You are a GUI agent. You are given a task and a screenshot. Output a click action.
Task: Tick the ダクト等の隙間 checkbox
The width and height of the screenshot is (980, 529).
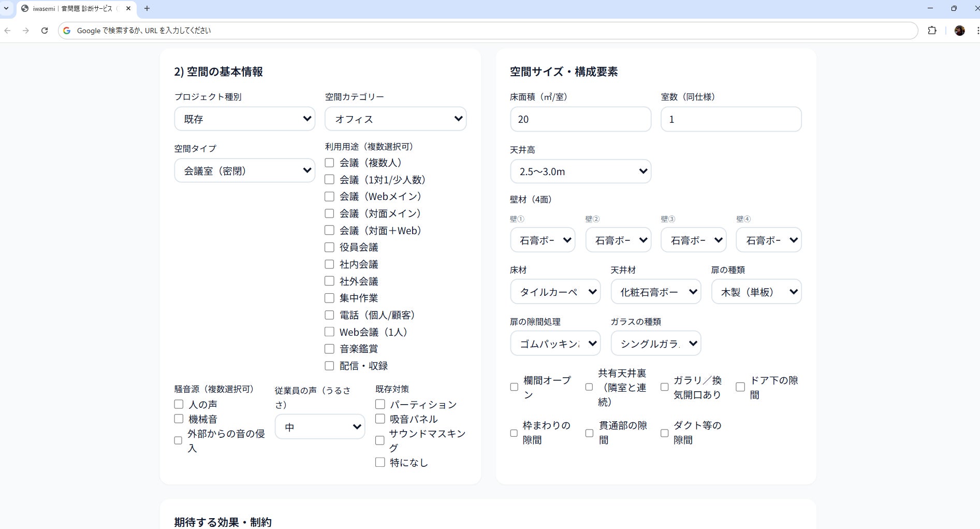coord(665,433)
